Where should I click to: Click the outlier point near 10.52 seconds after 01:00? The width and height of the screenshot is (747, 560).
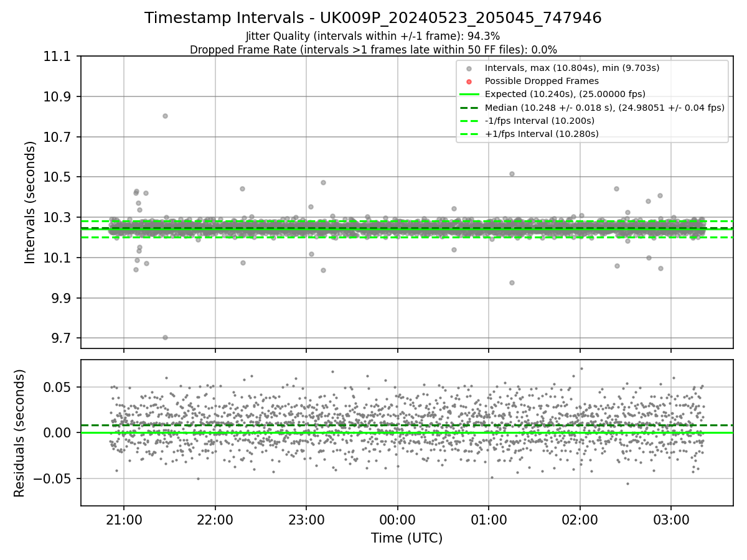pyautogui.click(x=512, y=174)
